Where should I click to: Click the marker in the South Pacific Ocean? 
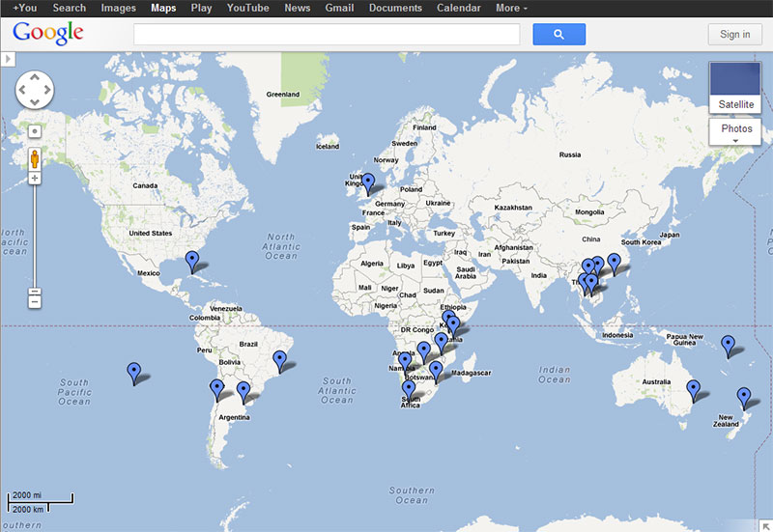(134, 371)
